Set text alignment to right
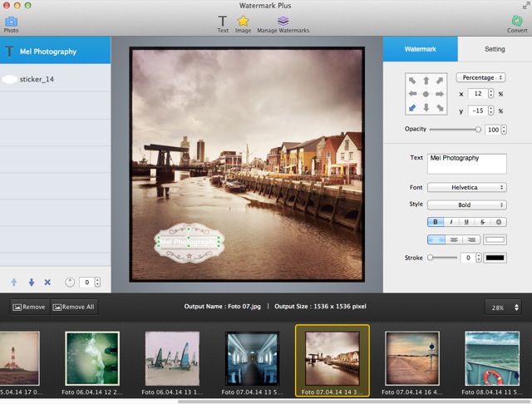The image size is (532, 404). pyautogui.click(x=471, y=239)
